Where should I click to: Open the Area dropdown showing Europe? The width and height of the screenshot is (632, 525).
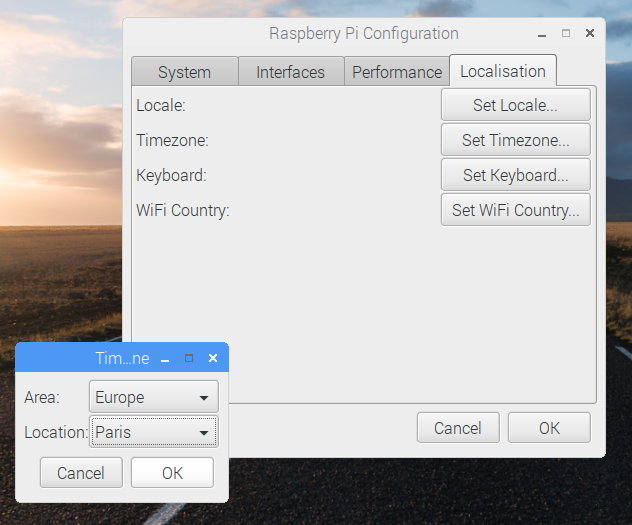click(x=154, y=397)
